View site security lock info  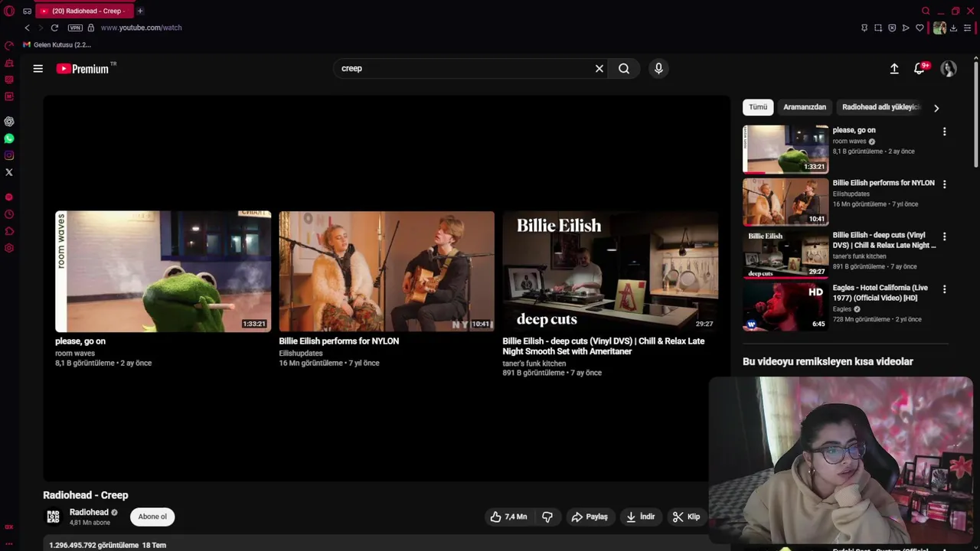coord(91,28)
